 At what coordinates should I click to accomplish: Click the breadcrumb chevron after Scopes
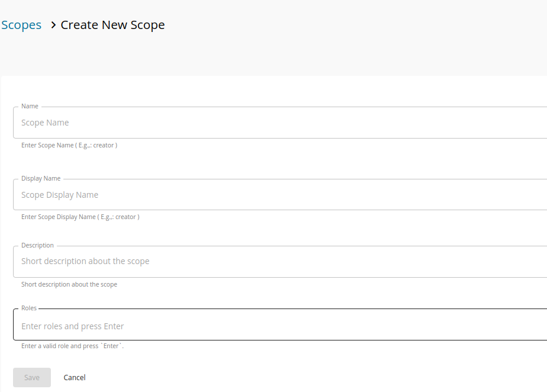[53, 25]
